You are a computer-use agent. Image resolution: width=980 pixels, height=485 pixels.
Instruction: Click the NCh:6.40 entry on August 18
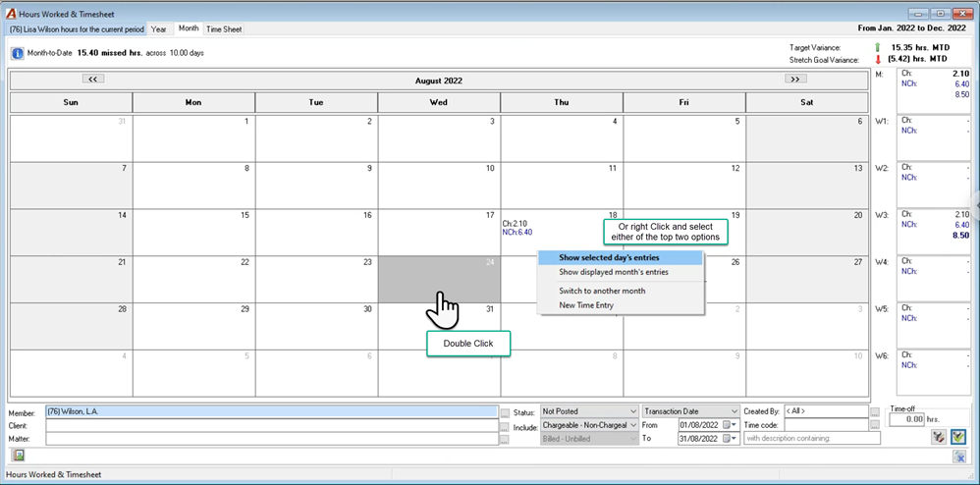517,233
